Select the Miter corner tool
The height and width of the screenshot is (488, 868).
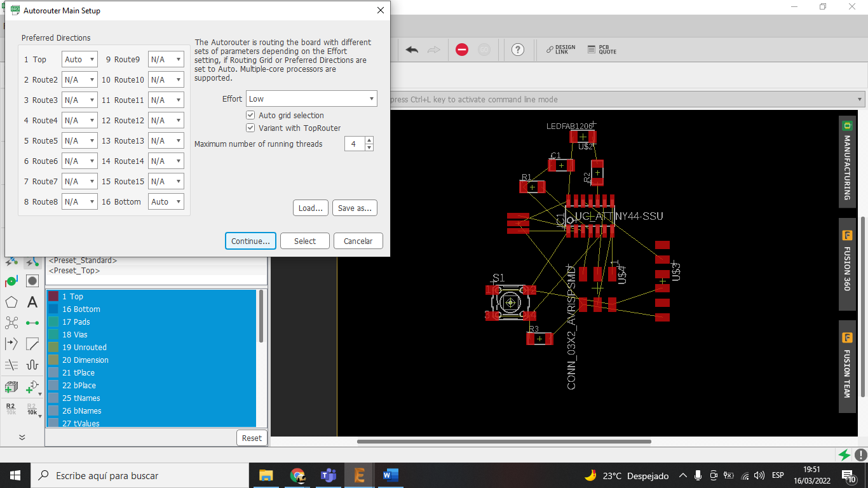[32, 344]
